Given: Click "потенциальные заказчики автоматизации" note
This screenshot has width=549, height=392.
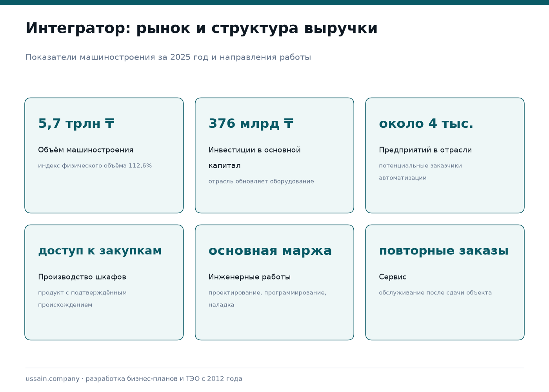Looking at the screenshot, I should (x=420, y=172).
